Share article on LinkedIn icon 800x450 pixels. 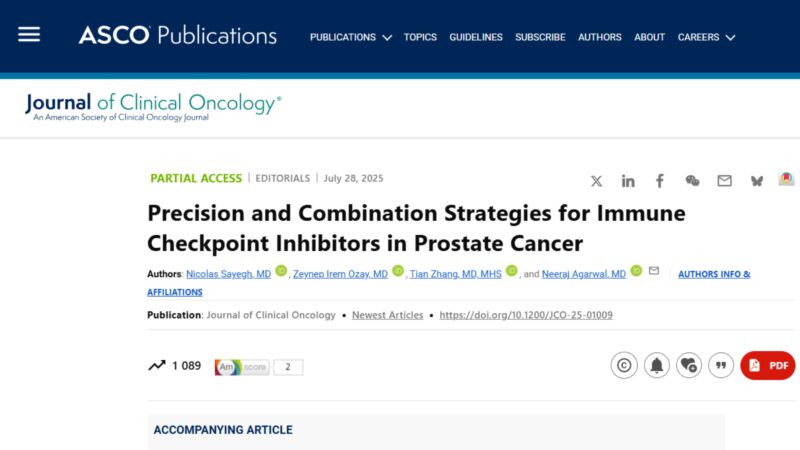click(628, 181)
